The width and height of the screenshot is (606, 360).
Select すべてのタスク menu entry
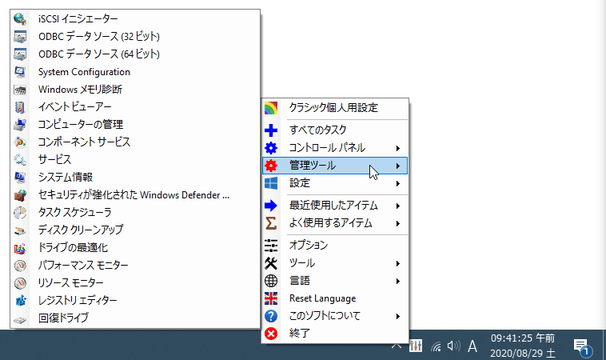tap(335, 130)
